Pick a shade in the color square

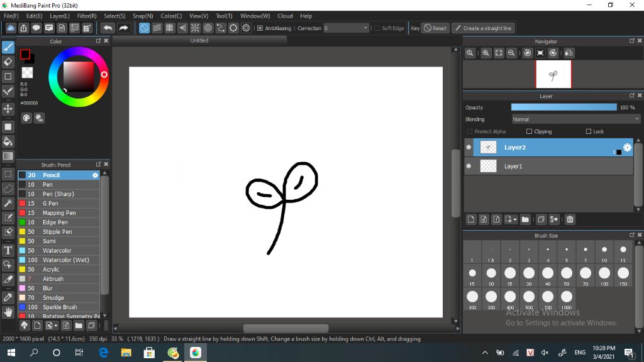pyautogui.click(x=78, y=77)
